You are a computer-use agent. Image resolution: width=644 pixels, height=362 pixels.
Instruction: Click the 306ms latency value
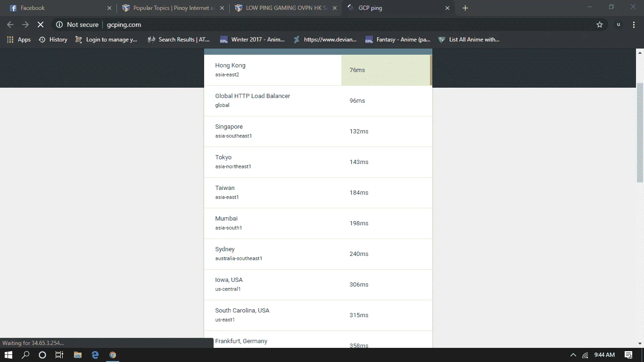[359, 285]
